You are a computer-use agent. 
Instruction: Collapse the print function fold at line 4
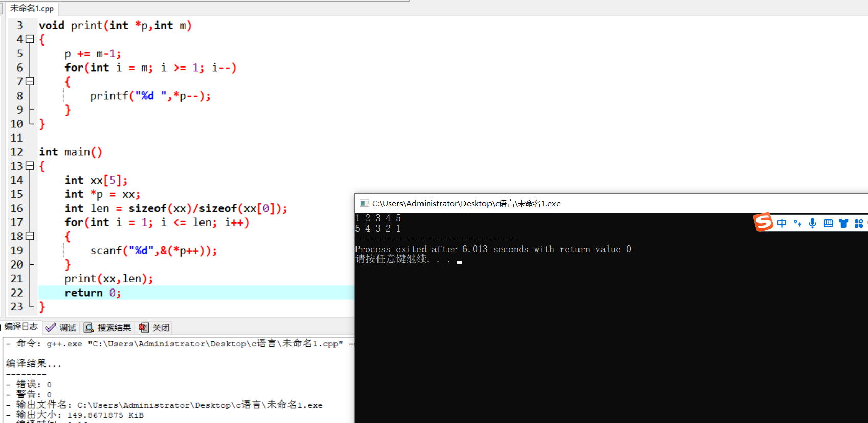(30, 39)
